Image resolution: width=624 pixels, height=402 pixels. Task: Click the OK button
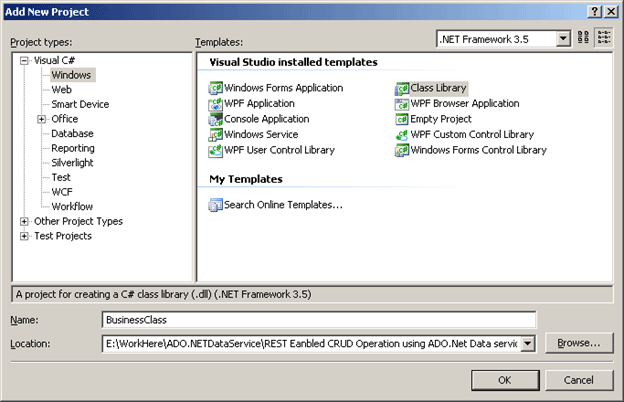505,380
